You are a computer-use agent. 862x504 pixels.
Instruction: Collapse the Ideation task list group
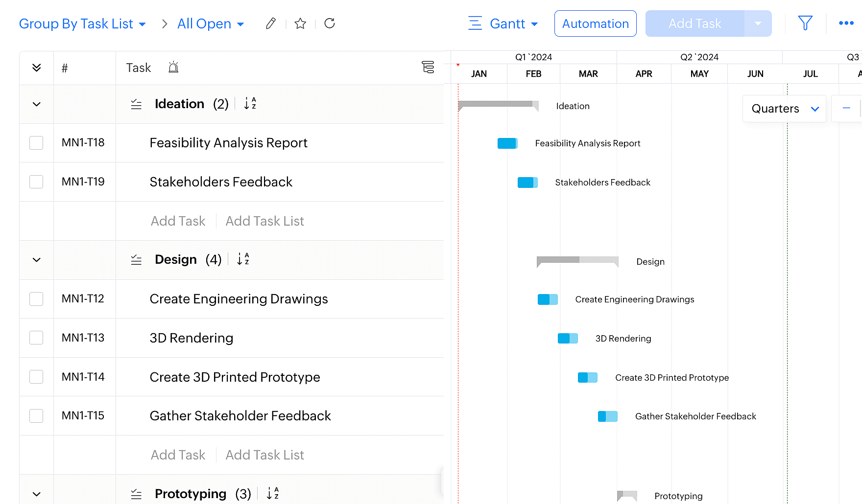coord(36,104)
